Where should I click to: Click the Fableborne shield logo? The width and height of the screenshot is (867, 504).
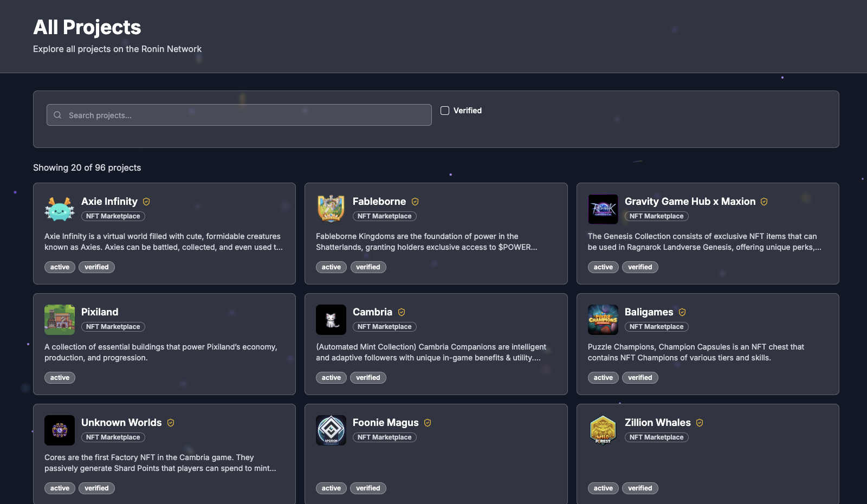click(331, 209)
